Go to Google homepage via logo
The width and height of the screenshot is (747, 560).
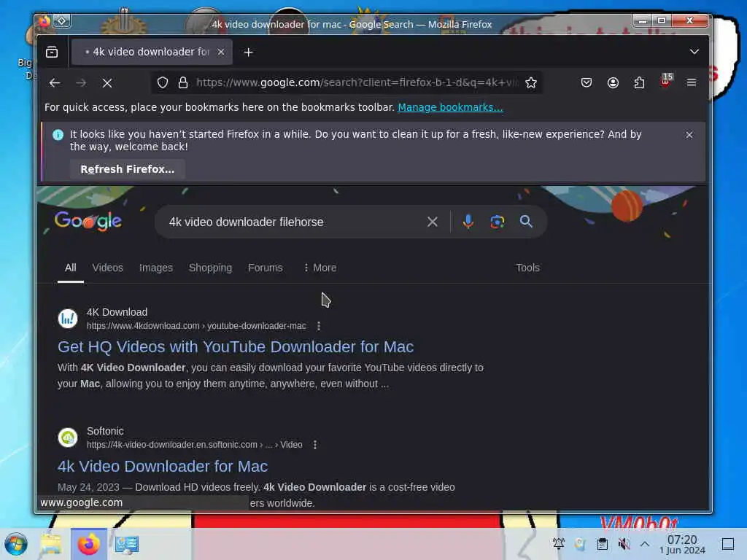88,221
